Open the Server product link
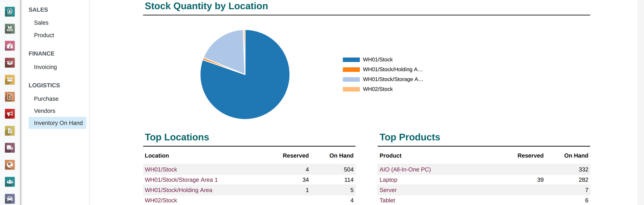This screenshot has height=205, width=644. 388,190
